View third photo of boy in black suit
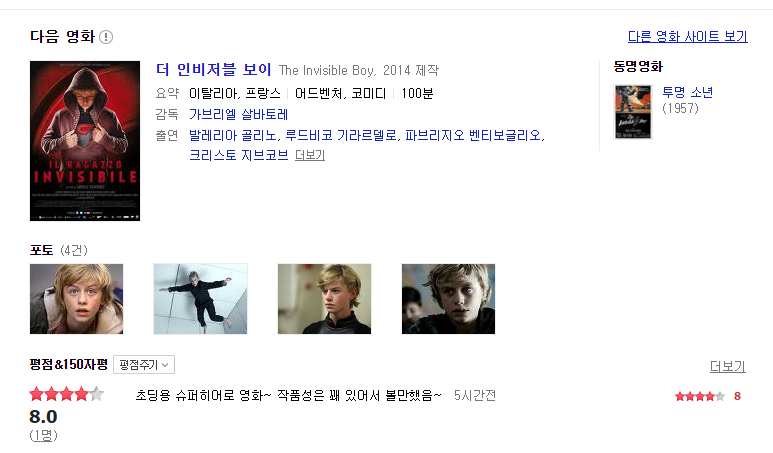Image resolution: width=773 pixels, height=453 pixels. click(324, 299)
